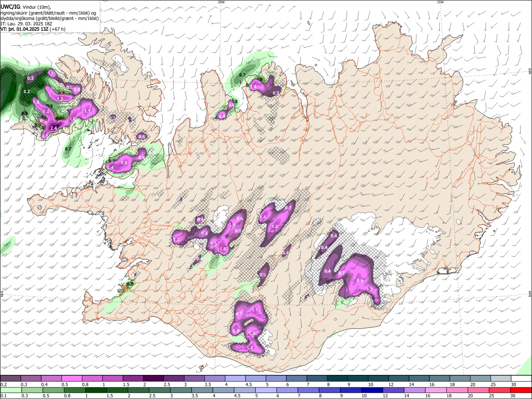The width and height of the screenshot is (532, 399).
Task: Click the 'IT: Lau. 29. 03. 2025 18Z' line
Action: [x=27, y=24]
